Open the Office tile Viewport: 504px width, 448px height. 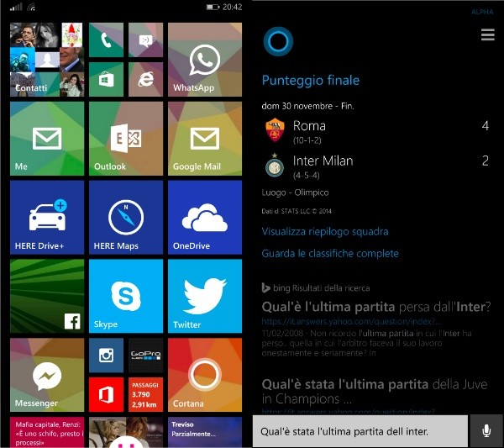[x=106, y=395]
